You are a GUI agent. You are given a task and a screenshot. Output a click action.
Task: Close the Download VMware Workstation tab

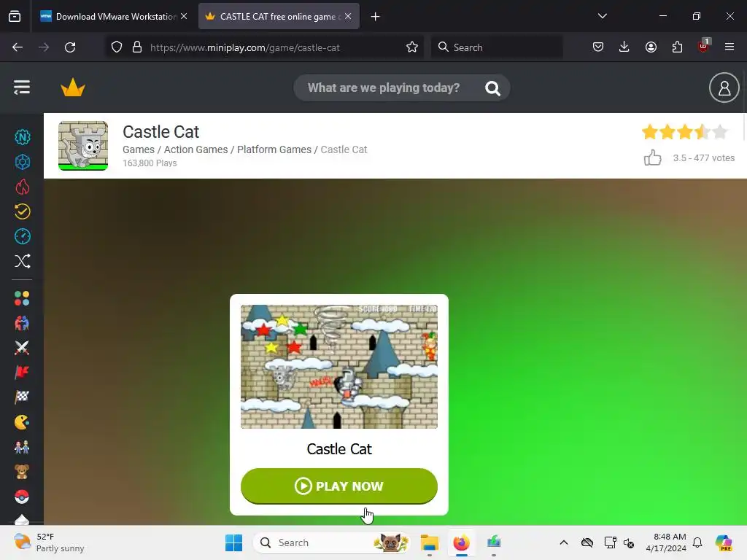click(184, 16)
